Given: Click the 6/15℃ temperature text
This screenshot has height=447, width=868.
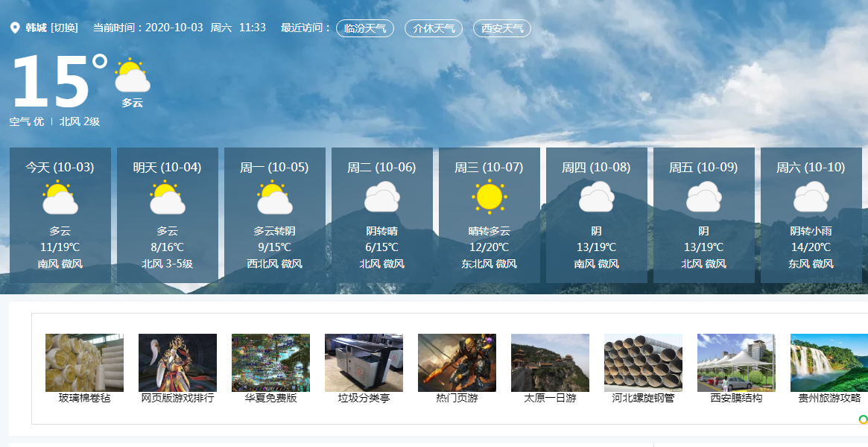Looking at the screenshot, I should coord(382,247).
